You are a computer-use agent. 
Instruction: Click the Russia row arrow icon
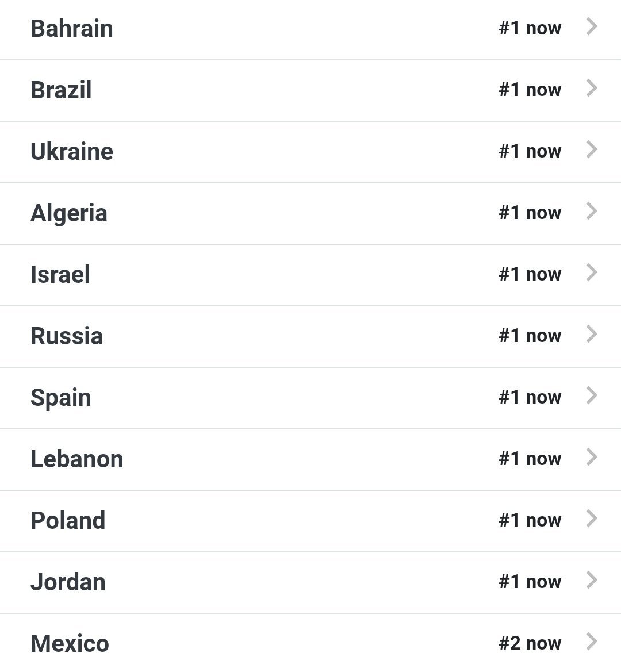coord(592,334)
